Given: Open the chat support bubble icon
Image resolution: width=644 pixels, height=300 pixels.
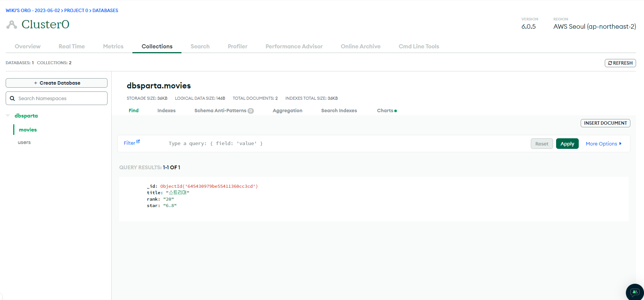Looking at the screenshot, I should [x=635, y=292].
